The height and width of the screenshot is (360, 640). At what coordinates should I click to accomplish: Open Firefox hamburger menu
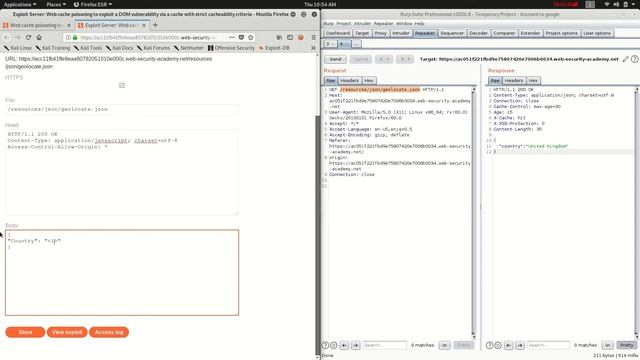[313, 37]
